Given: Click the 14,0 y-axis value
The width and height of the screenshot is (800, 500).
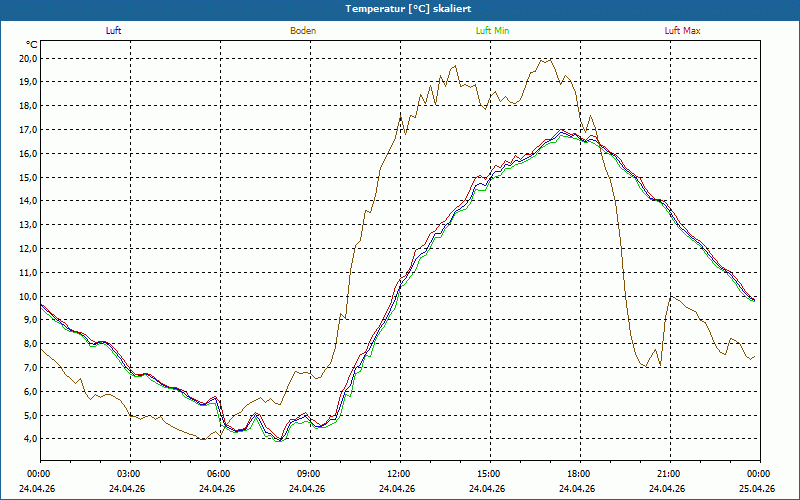Looking at the screenshot, I should click(28, 201).
